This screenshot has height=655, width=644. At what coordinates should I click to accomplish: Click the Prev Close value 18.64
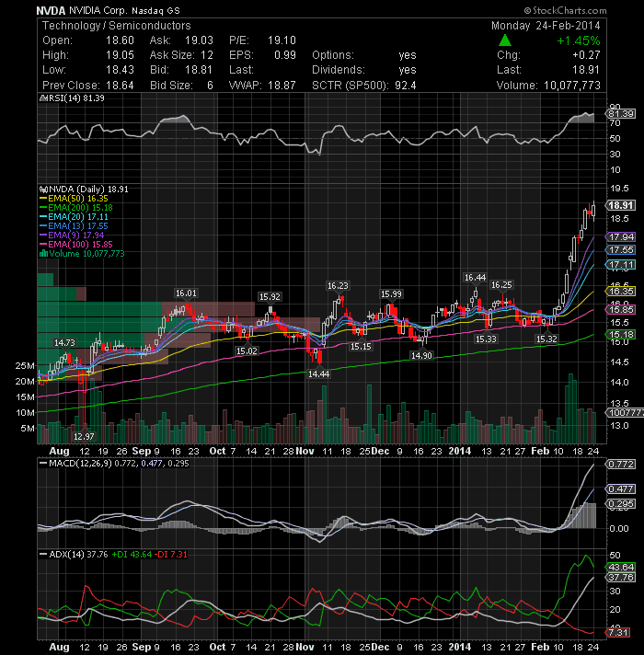[x=120, y=86]
